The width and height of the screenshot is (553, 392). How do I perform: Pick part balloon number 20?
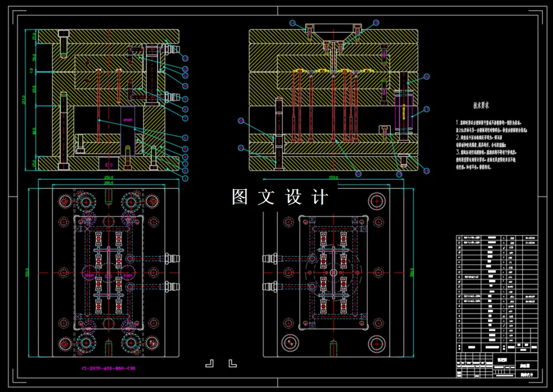coord(358,174)
